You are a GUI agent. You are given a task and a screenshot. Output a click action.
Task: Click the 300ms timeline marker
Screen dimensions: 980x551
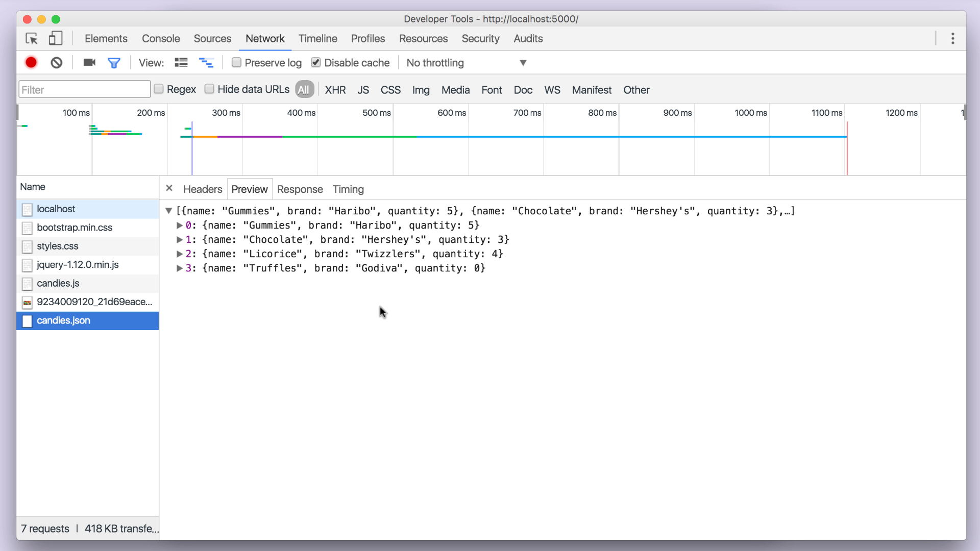tap(226, 112)
